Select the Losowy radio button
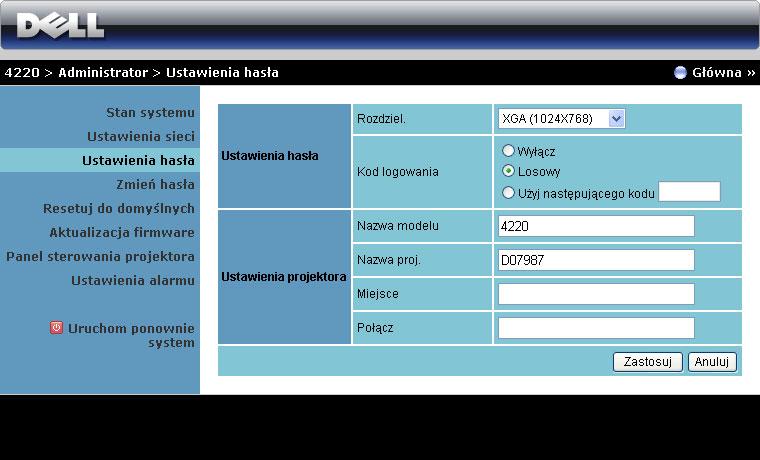The height and width of the screenshot is (460, 760). tap(508, 171)
